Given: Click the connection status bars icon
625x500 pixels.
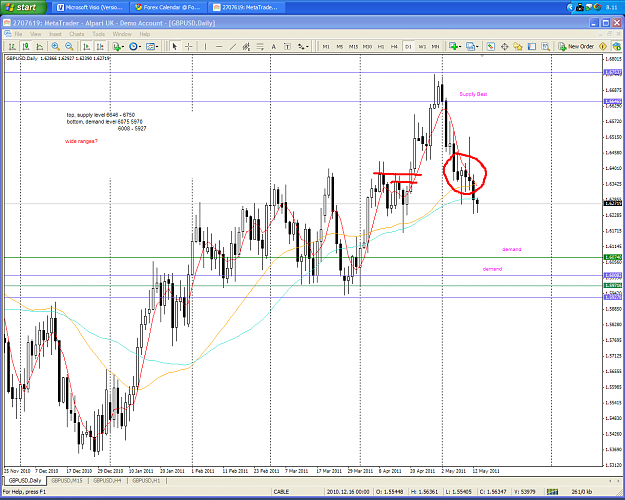Looking at the screenshot, I should (552, 492).
